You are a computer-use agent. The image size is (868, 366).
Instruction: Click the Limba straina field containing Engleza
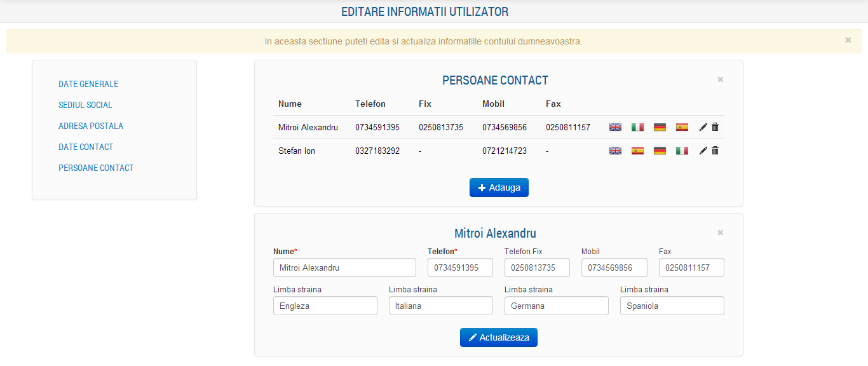325,306
